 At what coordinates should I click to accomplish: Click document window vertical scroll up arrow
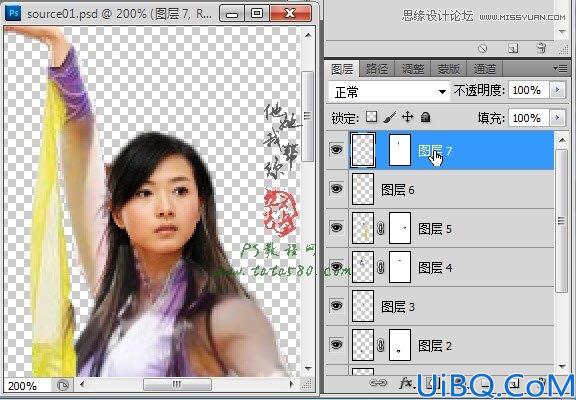click(x=308, y=35)
